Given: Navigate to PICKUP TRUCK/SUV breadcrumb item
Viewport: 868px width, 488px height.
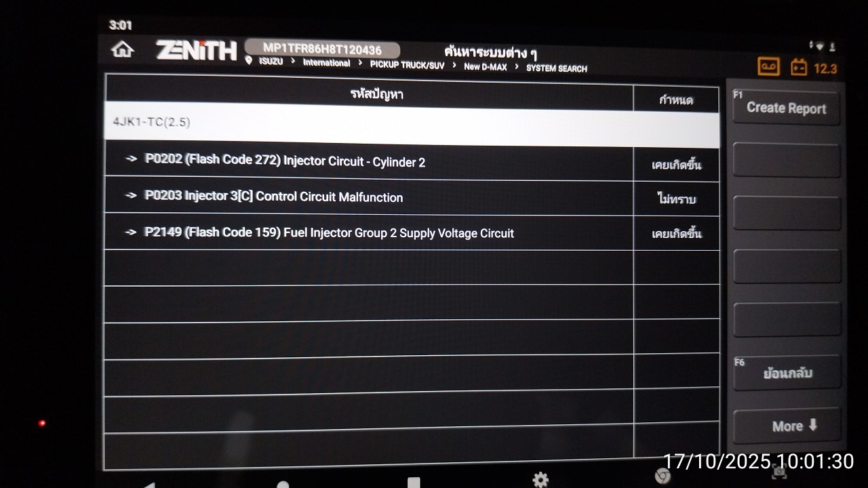Looking at the screenshot, I should 408,65.
